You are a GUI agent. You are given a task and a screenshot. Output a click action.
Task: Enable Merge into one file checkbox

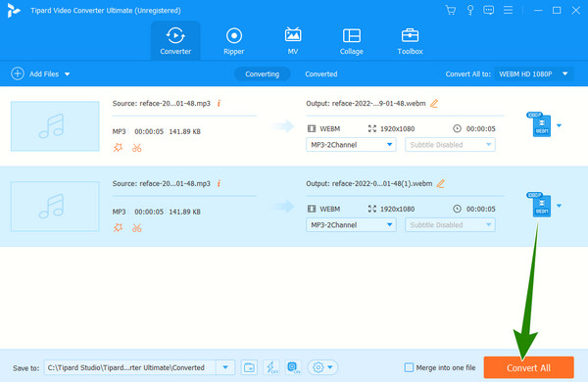(x=409, y=367)
